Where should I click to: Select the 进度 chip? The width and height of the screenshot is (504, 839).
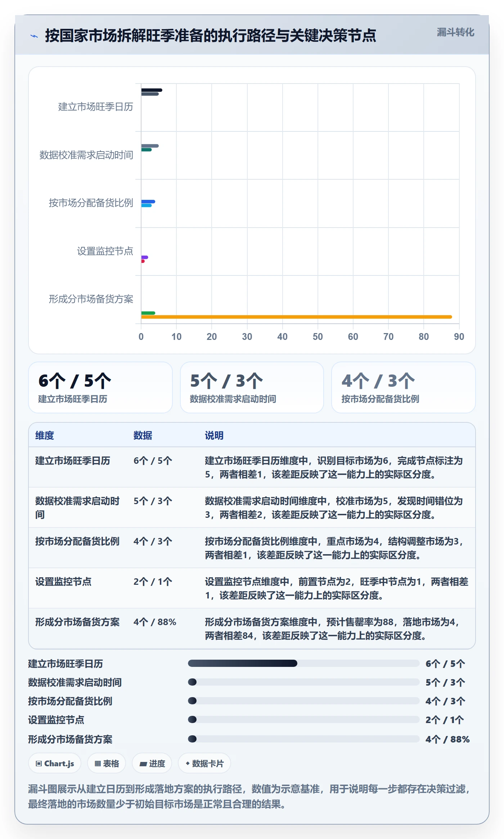(x=152, y=763)
